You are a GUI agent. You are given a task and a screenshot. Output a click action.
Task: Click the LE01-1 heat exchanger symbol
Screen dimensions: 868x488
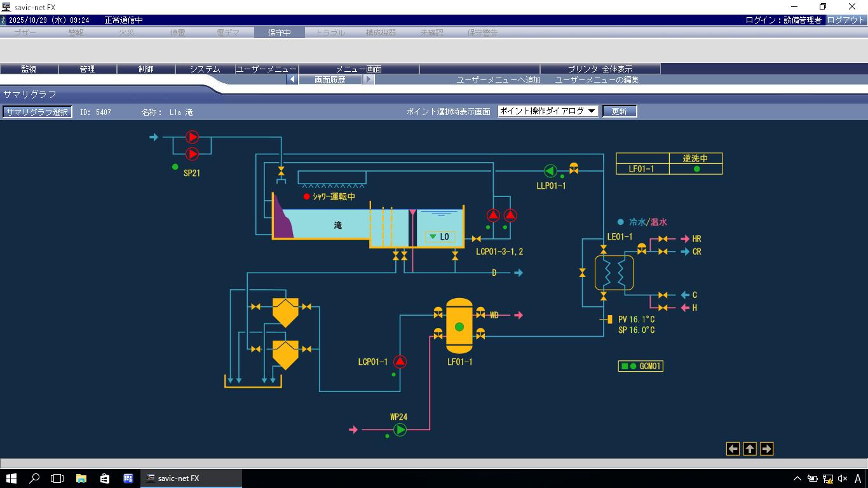[614, 273]
